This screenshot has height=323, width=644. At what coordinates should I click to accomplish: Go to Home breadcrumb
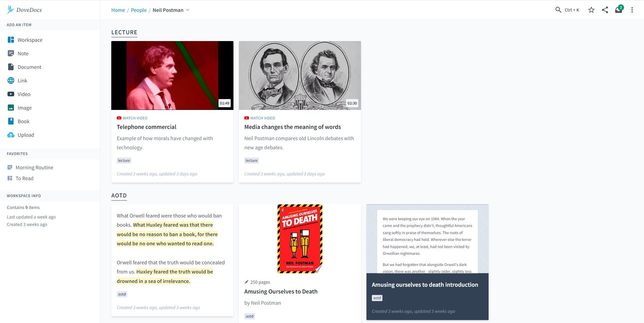[x=118, y=10]
